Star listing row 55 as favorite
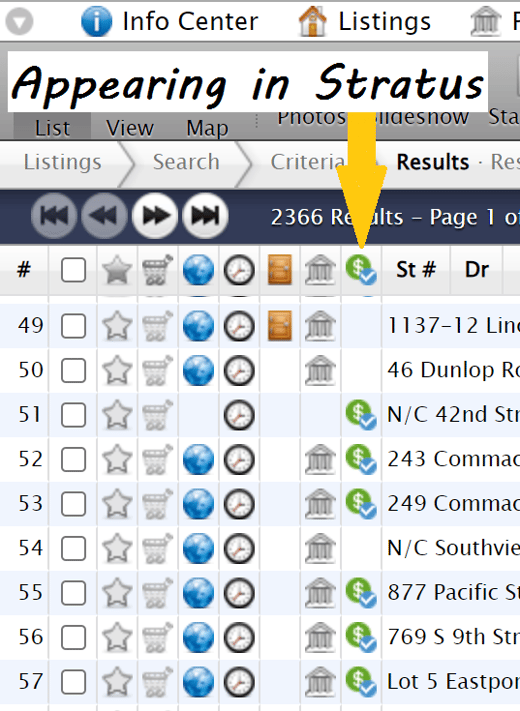Screen dimensions: 520x711 pyautogui.click(x=117, y=593)
